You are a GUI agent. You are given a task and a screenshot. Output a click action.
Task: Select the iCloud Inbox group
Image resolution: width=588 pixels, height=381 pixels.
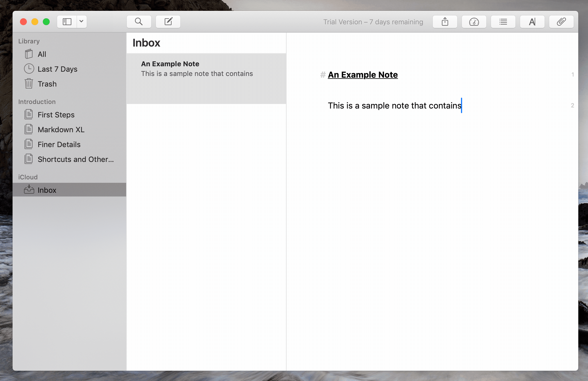point(47,190)
